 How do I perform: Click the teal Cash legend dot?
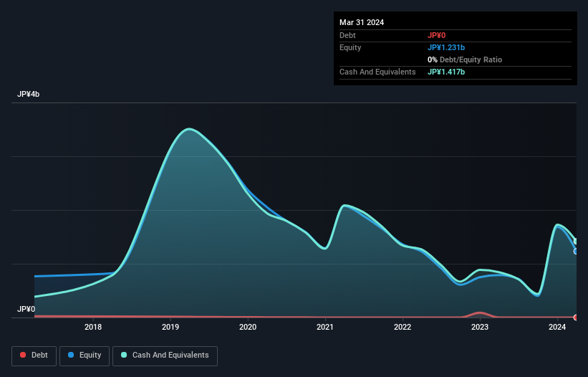point(124,355)
